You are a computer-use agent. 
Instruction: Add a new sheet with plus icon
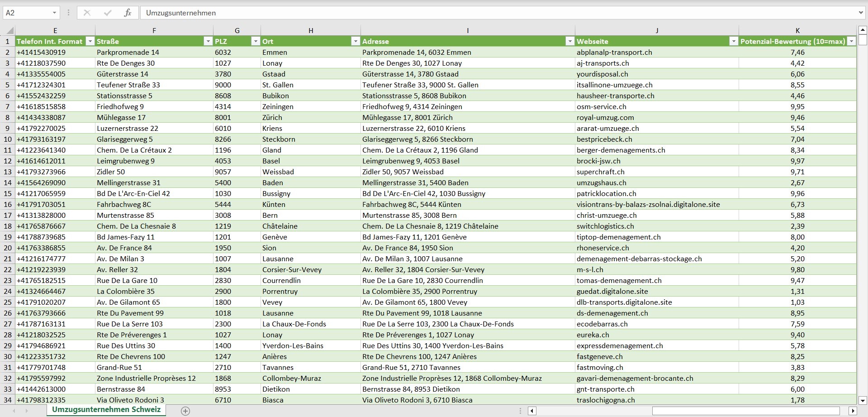point(185,411)
